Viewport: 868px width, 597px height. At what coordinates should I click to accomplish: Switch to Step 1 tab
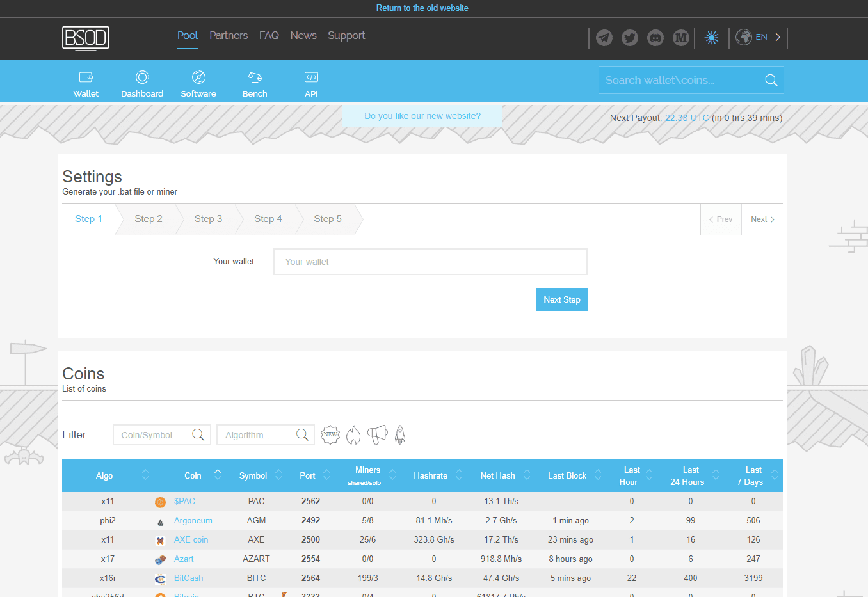(x=88, y=219)
